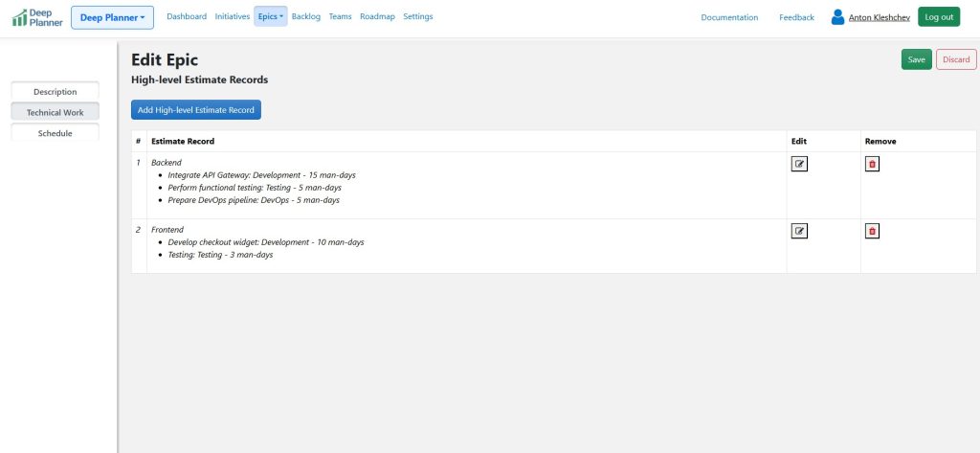Edit the Backend estimate record
980x453 pixels.
coord(799,164)
